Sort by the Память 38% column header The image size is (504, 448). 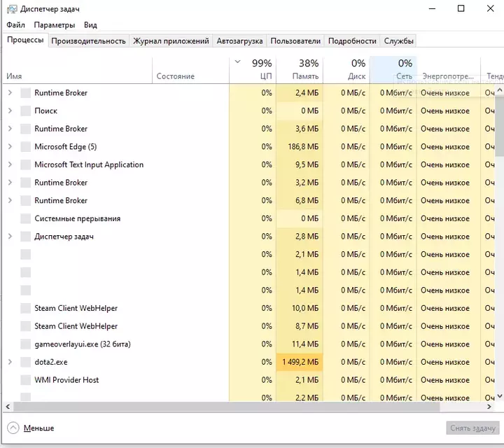300,70
